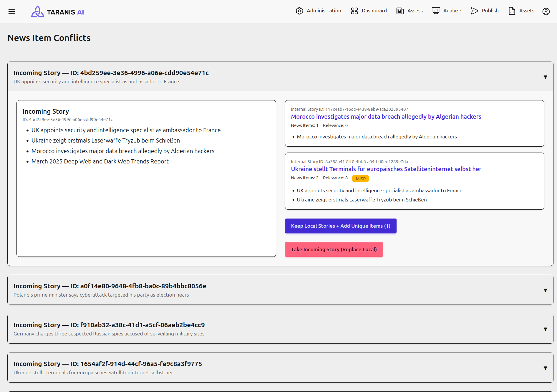Click the Analyze chart icon
The width and height of the screenshot is (557, 392).
coord(435,11)
